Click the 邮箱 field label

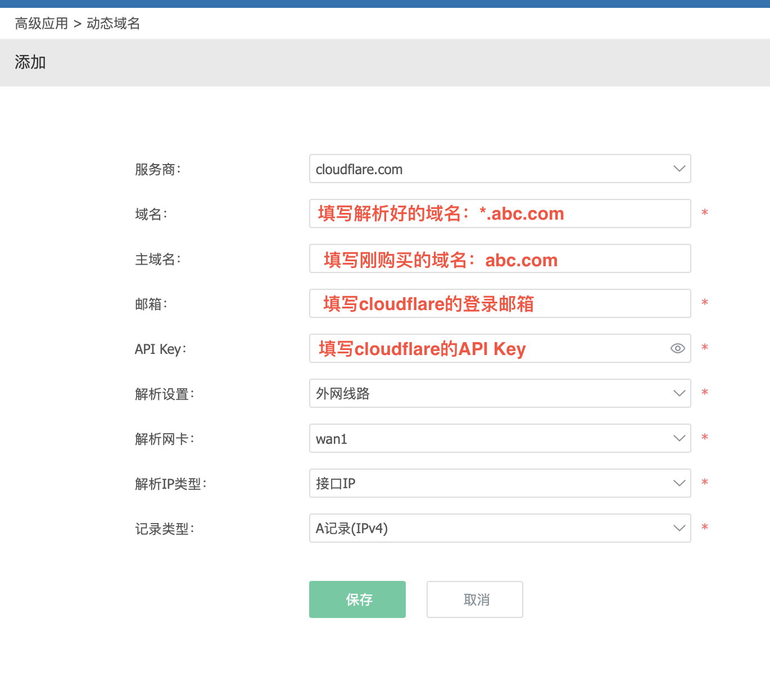(151, 304)
